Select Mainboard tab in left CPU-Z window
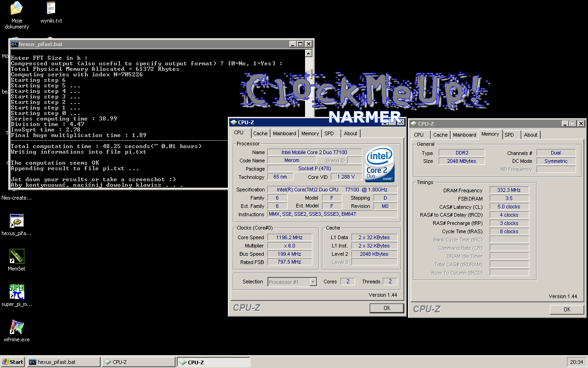 point(284,133)
